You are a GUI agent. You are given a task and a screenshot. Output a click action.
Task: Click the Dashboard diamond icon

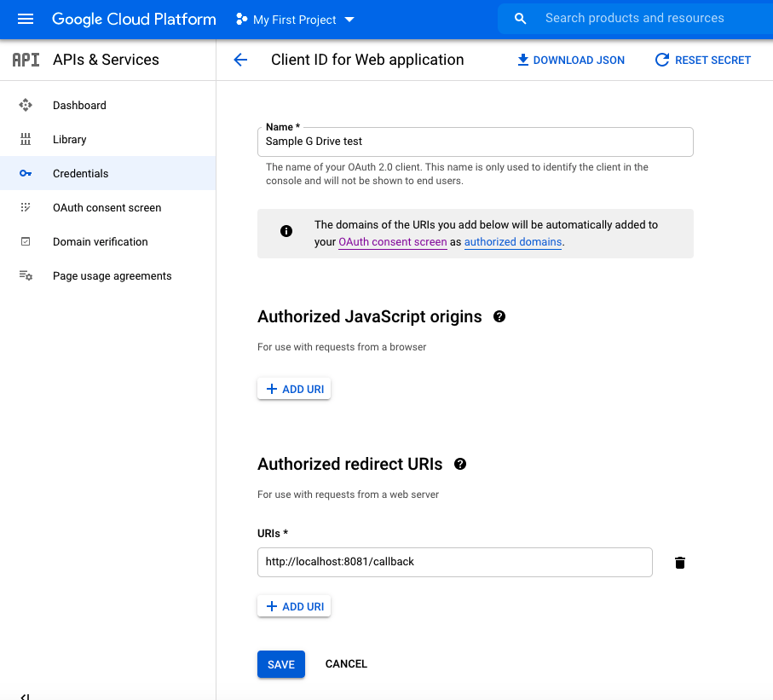[x=26, y=105]
